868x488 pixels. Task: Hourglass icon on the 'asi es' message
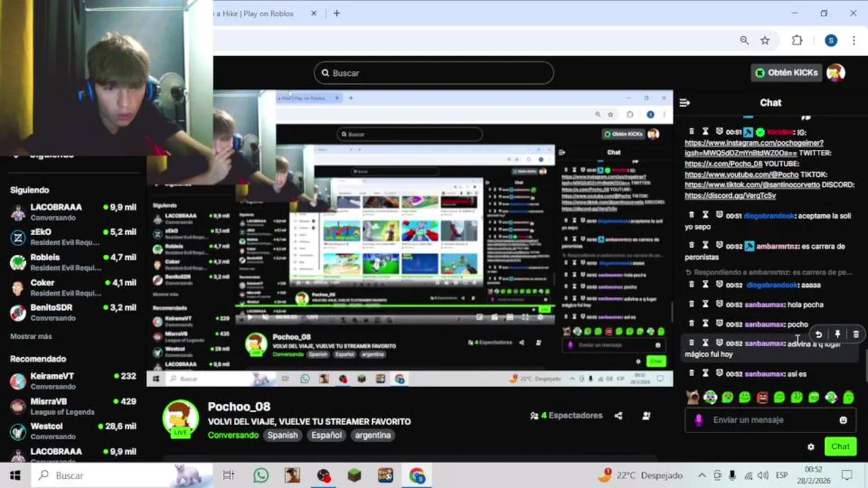pos(705,373)
